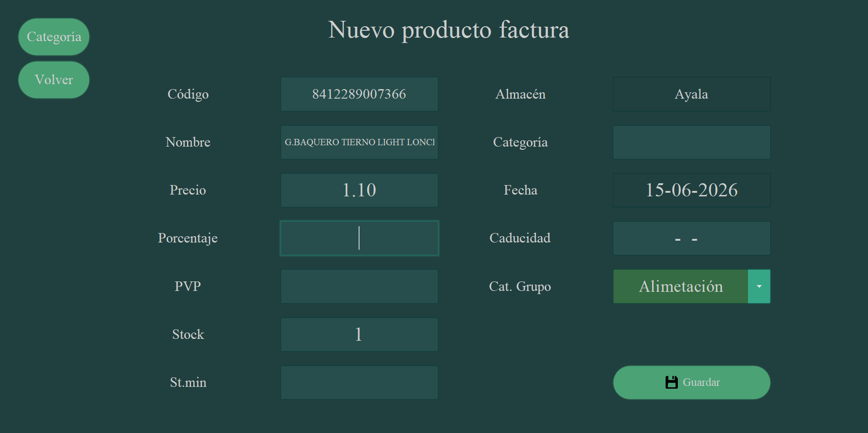Select the Caducidad date field

(x=692, y=238)
